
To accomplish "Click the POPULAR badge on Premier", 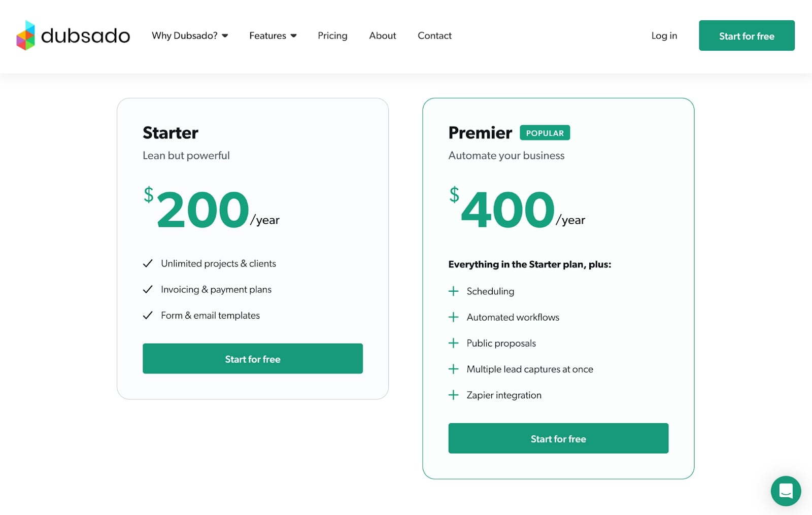I will [545, 133].
